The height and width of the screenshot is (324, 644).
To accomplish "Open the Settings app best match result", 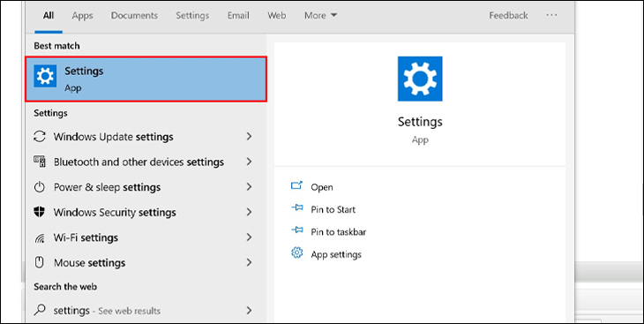I will click(x=146, y=79).
